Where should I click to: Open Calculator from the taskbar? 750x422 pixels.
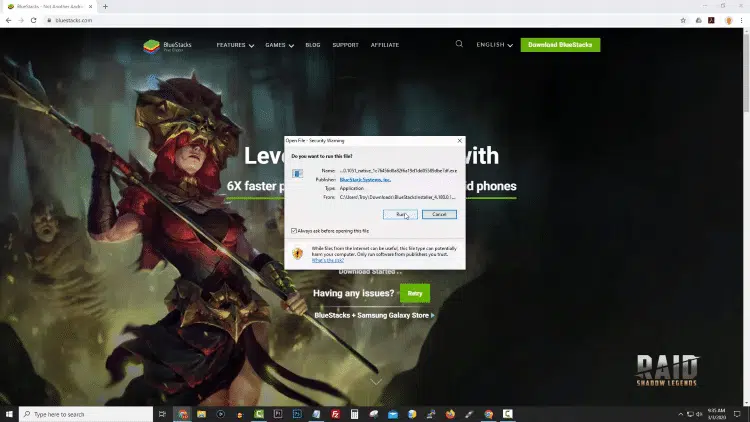click(x=354, y=414)
